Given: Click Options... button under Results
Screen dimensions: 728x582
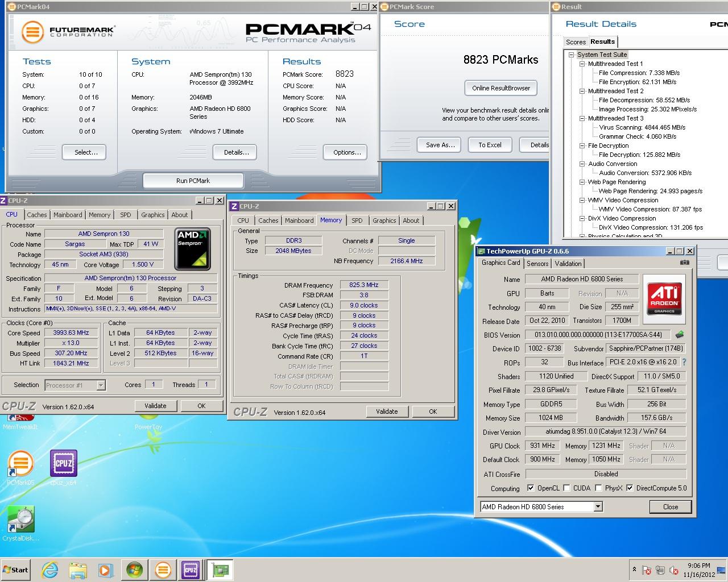Looking at the screenshot, I should point(346,152).
